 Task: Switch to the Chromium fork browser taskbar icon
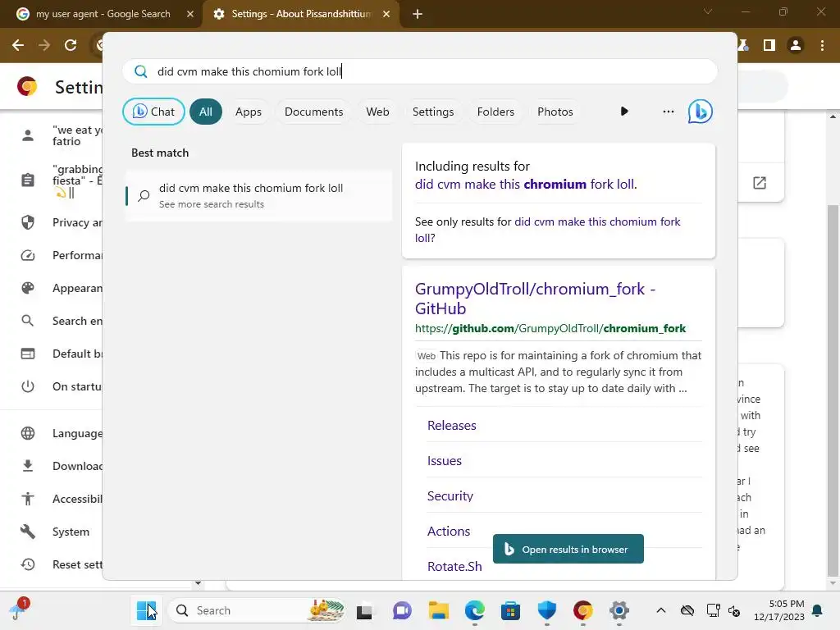(583, 610)
